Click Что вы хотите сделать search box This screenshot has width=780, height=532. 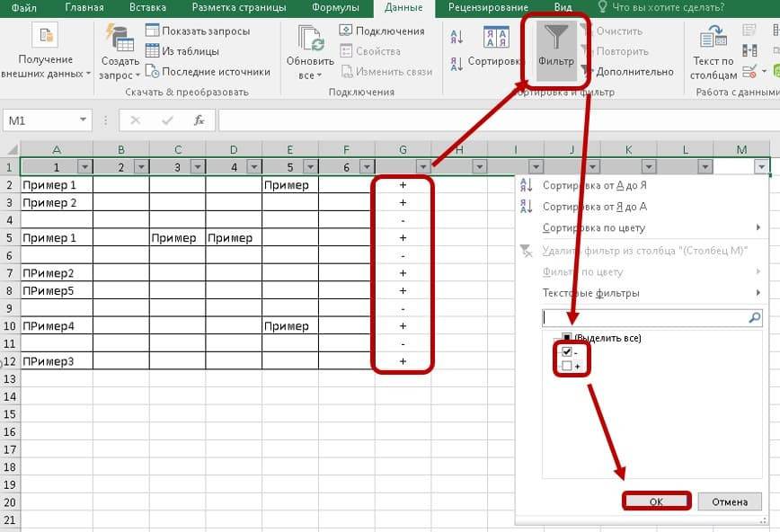pyautogui.click(x=668, y=7)
